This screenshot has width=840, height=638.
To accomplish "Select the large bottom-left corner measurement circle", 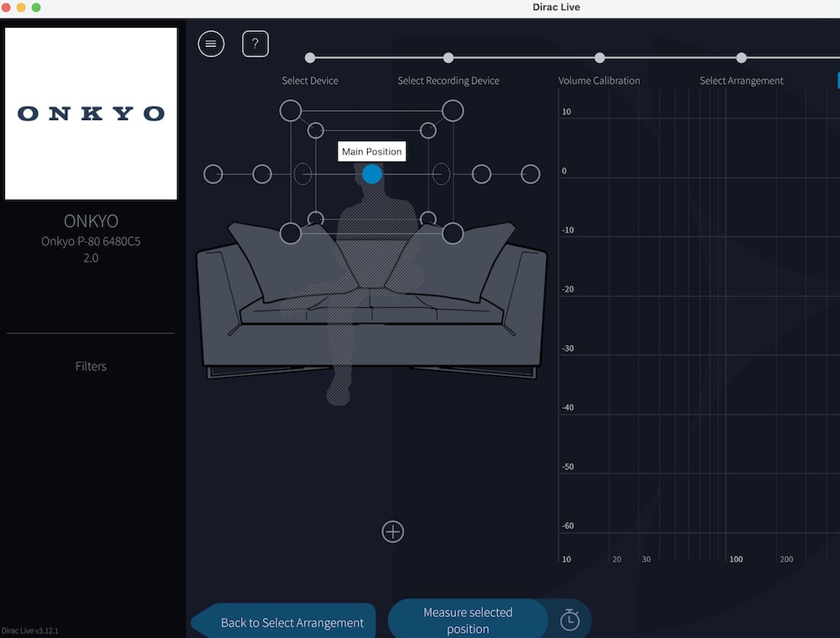I will pos(291,233).
